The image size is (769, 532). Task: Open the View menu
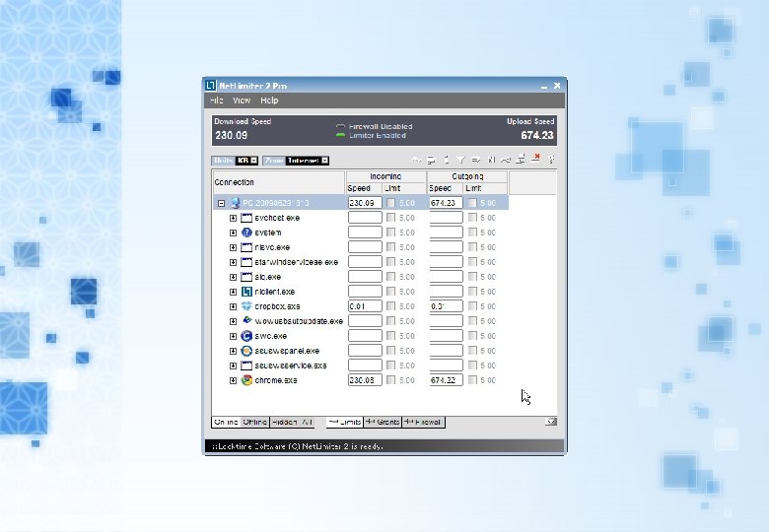[242, 100]
